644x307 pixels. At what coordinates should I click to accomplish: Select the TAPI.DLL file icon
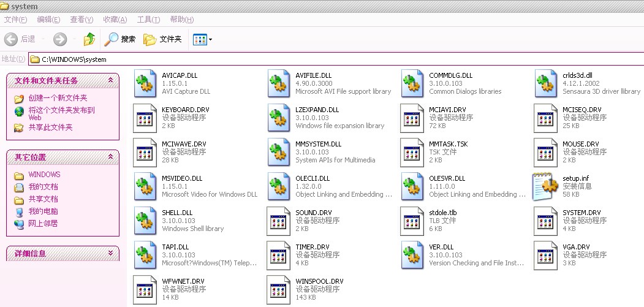(x=145, y=255)
